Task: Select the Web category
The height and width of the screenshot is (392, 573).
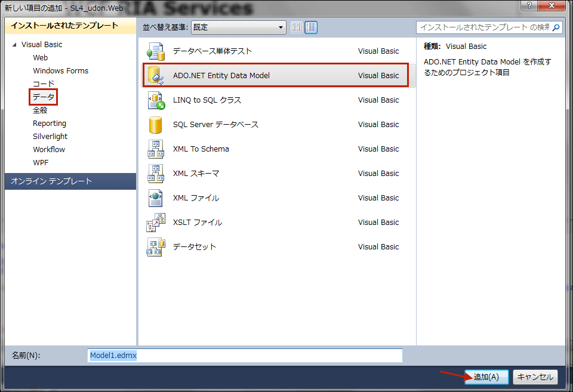Action: pos(40,58)
